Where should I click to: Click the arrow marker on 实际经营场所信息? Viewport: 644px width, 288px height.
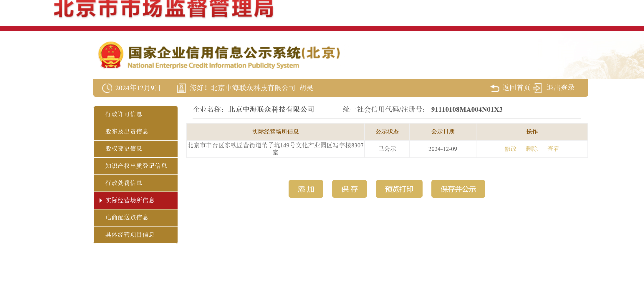101,201
